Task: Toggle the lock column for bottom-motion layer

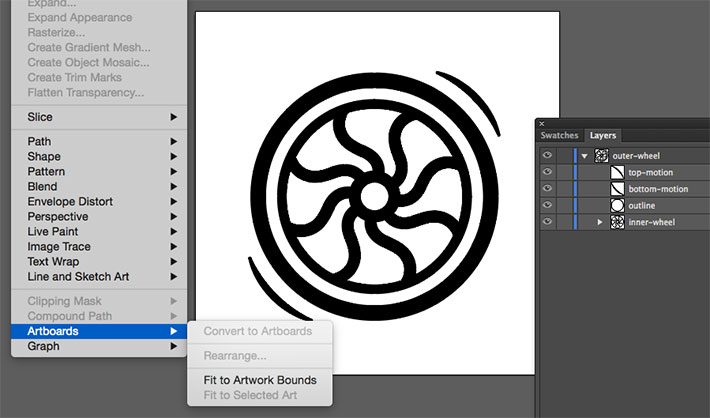Action: click(x=563, y=188)
